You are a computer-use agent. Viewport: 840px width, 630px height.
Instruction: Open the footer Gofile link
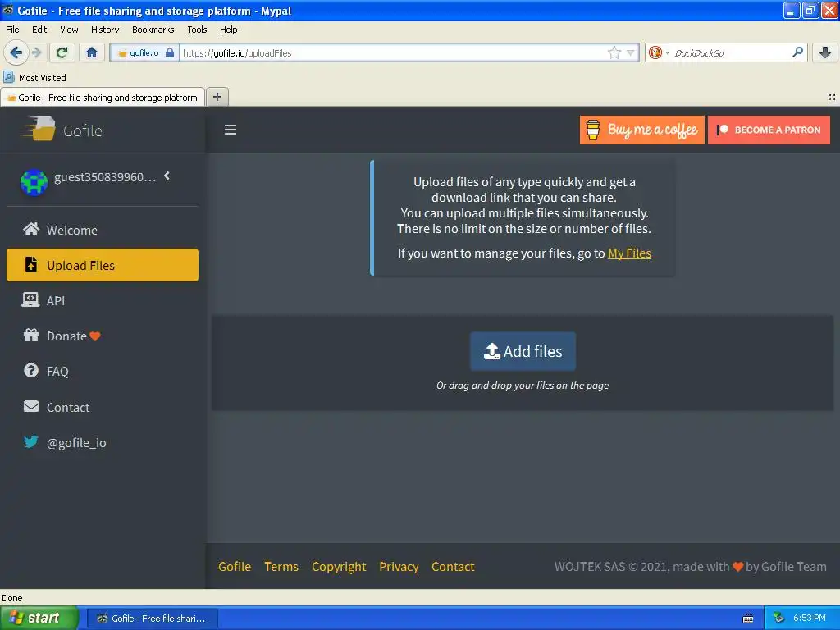click(235, 566)
